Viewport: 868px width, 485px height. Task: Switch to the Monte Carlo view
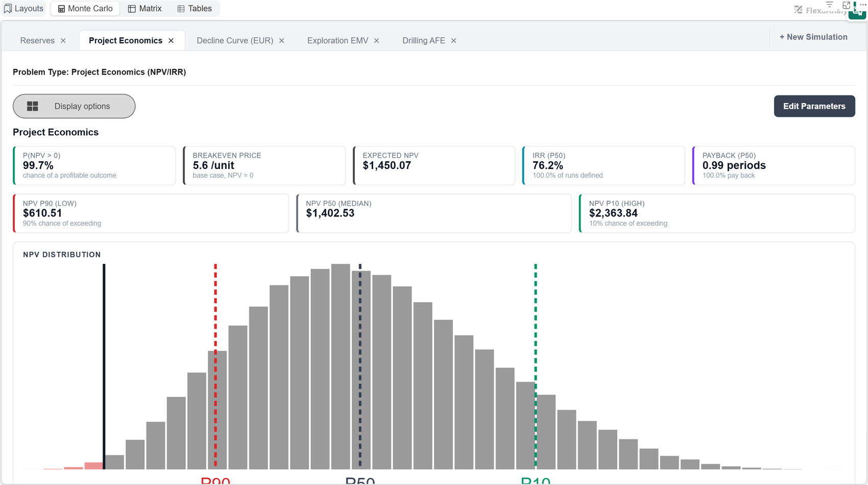coord(85,9)
